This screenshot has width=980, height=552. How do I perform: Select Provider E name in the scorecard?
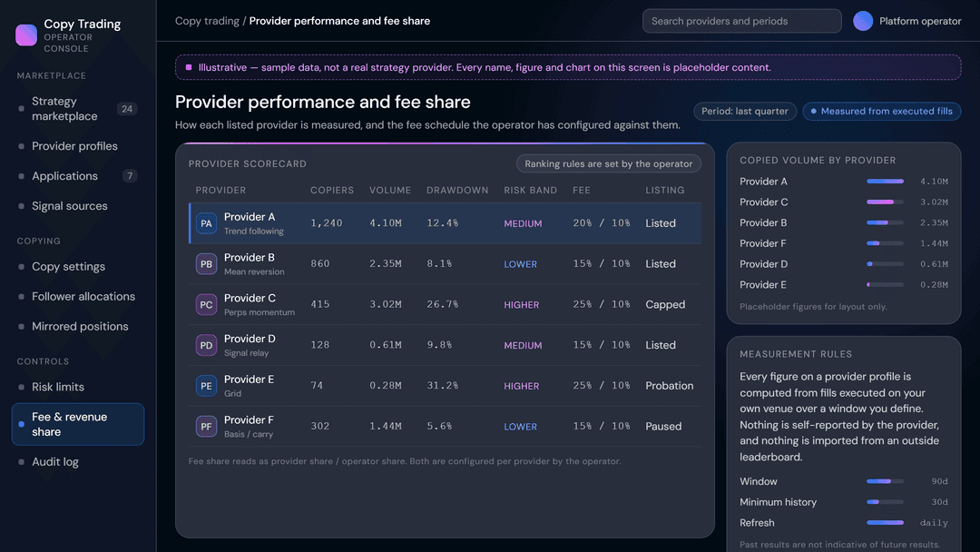[x=249, y=379]
